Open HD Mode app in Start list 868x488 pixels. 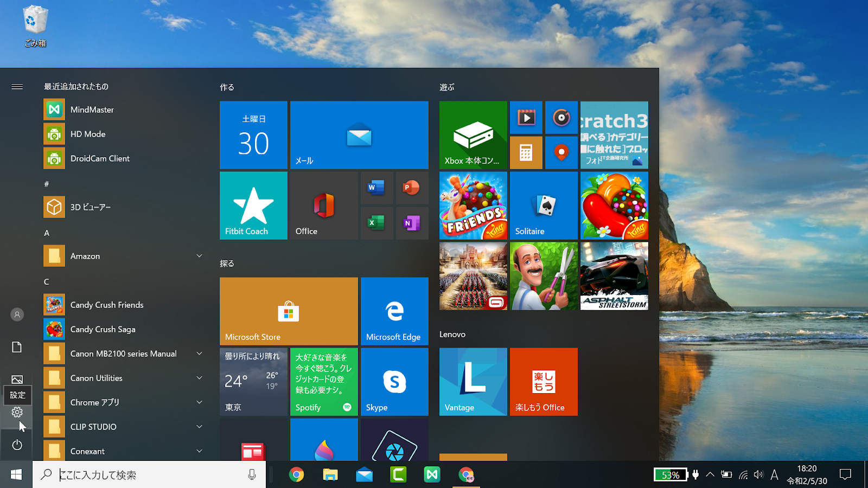[124, 134]
